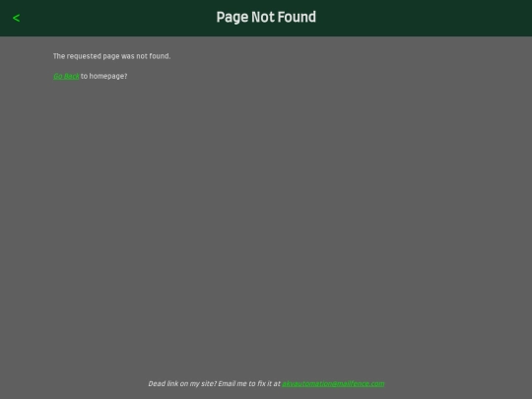The height and width of the screenshot is (399, 532).
Task: Click the word "requested" in the message
Action: [x=84, y=56]
